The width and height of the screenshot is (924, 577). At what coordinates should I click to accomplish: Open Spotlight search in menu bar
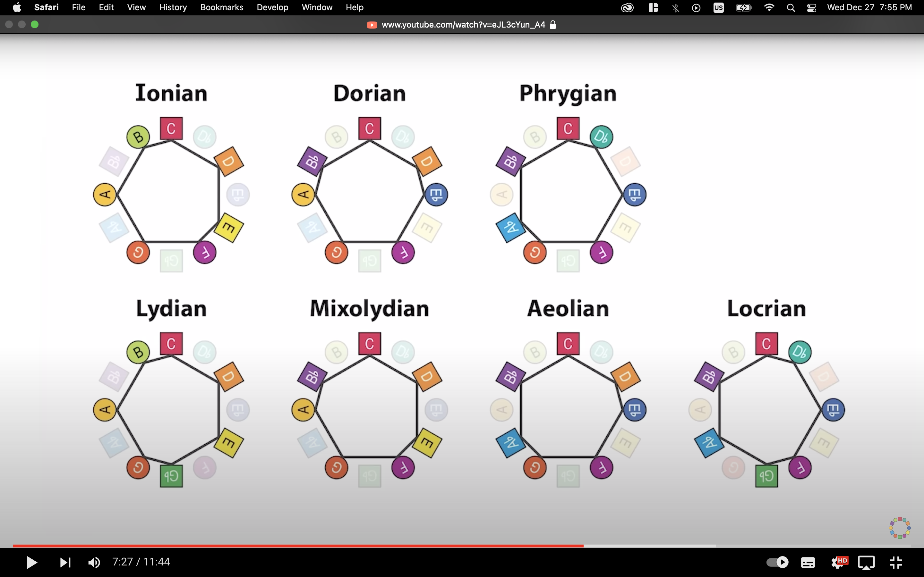[791, 8]
